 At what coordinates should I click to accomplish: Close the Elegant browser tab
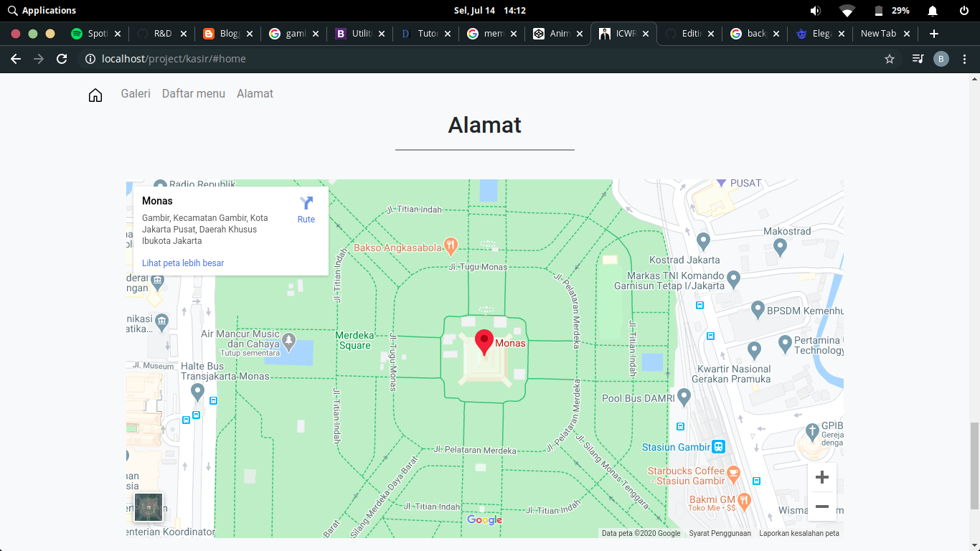(x=842, y=33)
